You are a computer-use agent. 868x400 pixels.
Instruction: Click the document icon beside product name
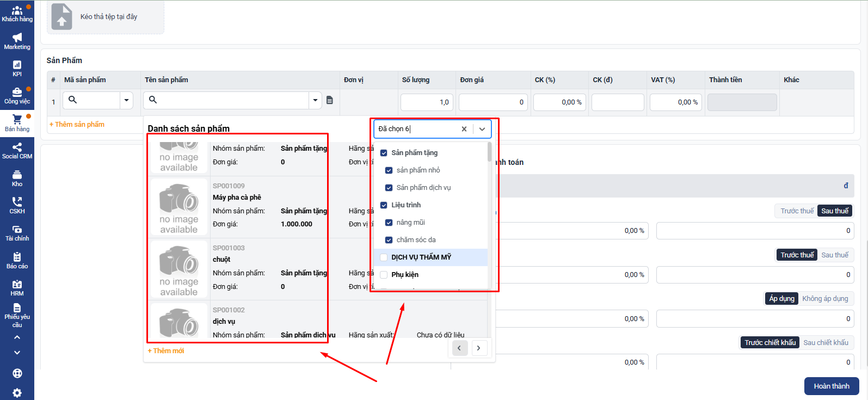(x=329, y=100)
